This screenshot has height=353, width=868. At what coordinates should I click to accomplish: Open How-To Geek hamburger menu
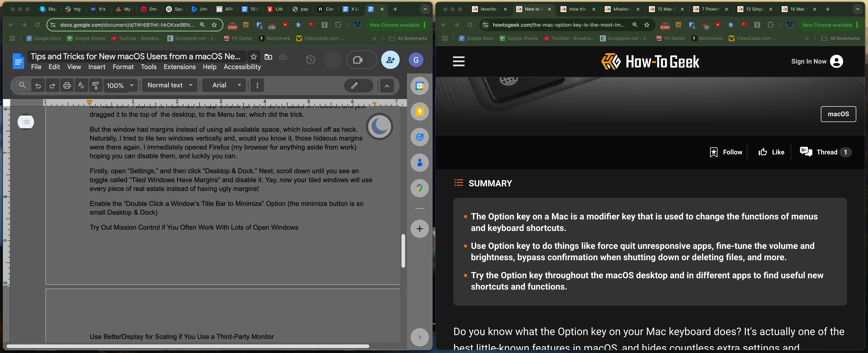point(459,61)
